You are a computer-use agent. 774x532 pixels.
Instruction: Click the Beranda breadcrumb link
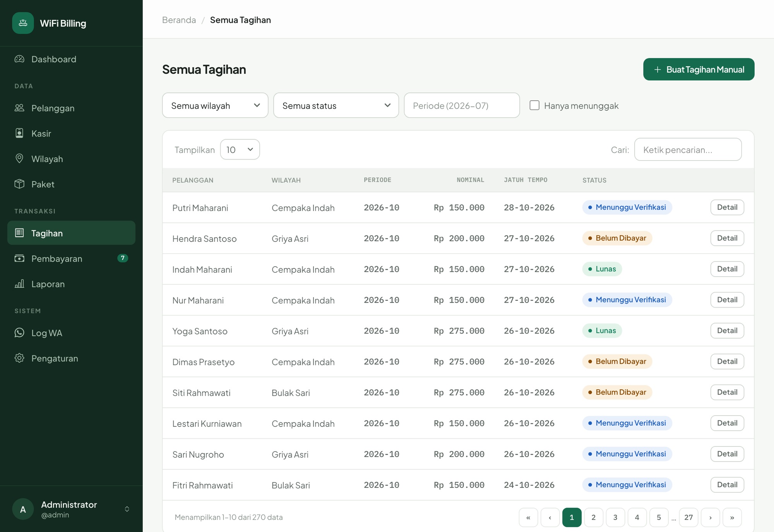[179, 20]
